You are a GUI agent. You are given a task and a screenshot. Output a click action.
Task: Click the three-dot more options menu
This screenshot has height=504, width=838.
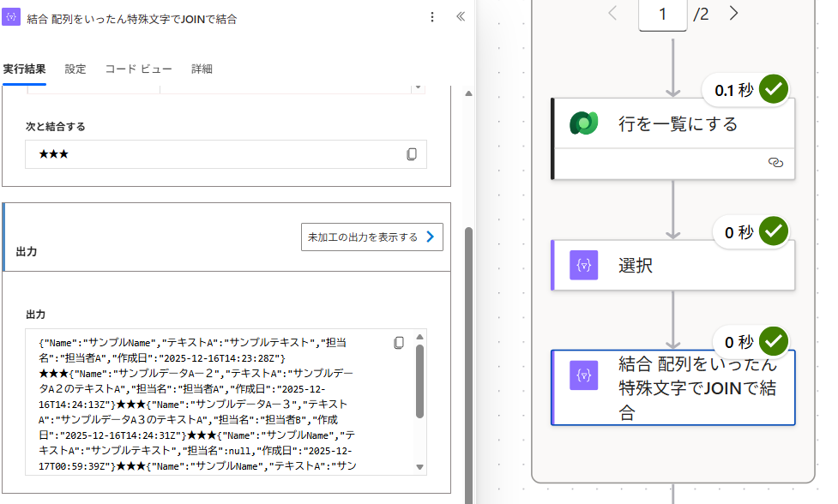coord(432,17)
